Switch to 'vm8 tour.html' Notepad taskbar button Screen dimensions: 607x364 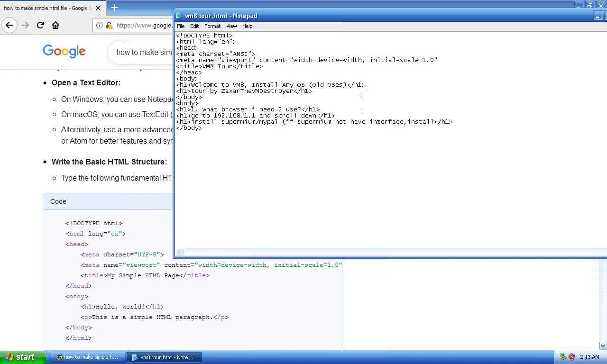coord(164,357)
